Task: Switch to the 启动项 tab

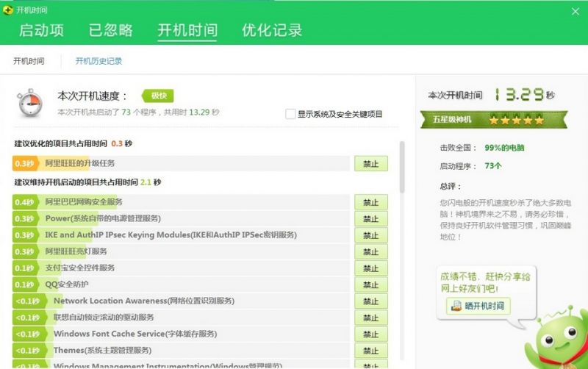Action: click(41, 30)
